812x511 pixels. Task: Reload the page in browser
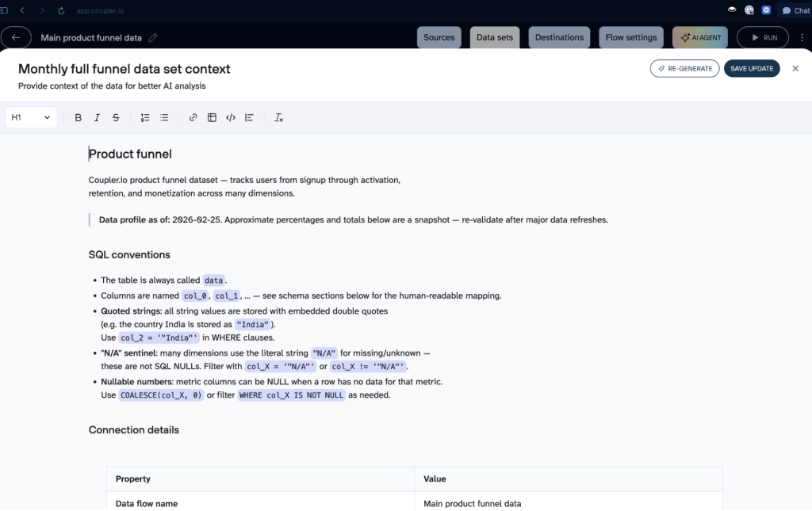61,10
